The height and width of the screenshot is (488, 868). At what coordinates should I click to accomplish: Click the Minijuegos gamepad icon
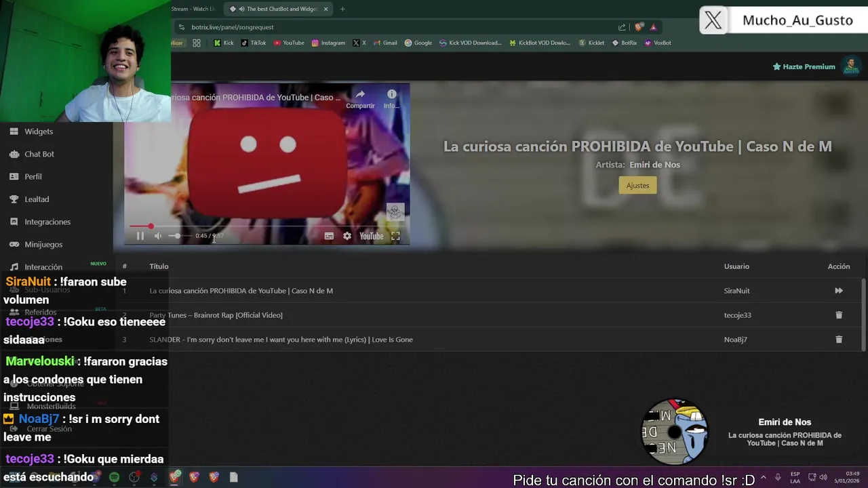(x=14, y=244)
